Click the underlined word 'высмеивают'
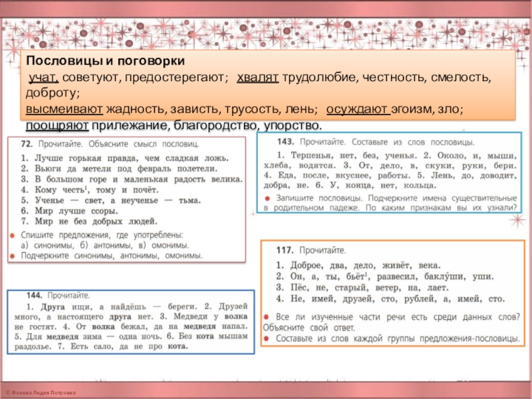 click(64, 109)
